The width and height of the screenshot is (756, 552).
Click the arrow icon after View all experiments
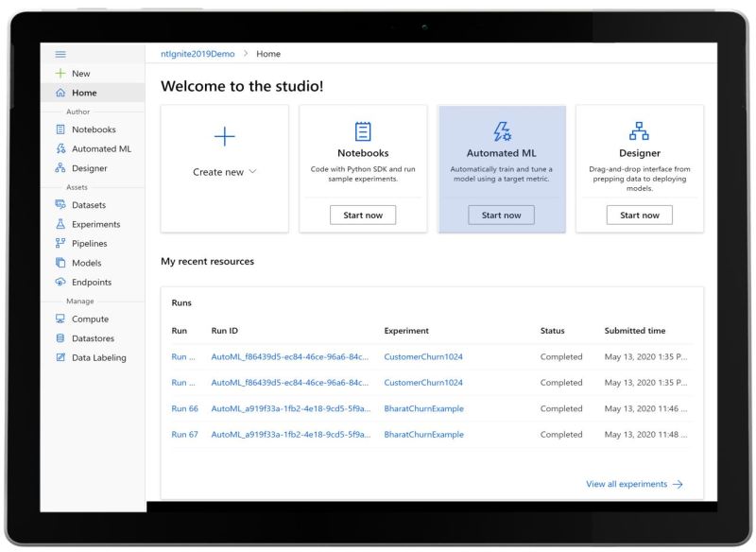click(x=678, y=484)
